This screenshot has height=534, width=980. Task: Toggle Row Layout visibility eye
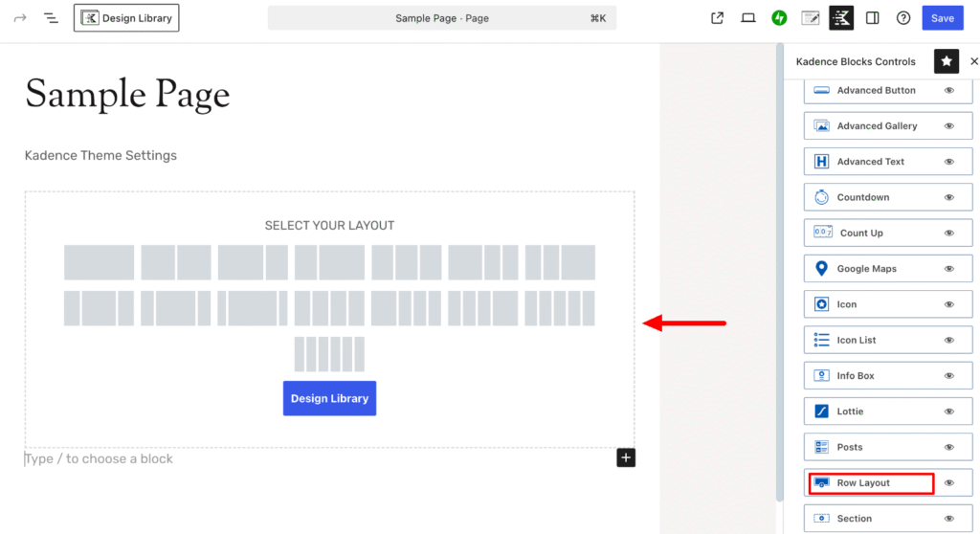[x=949, y=482]
